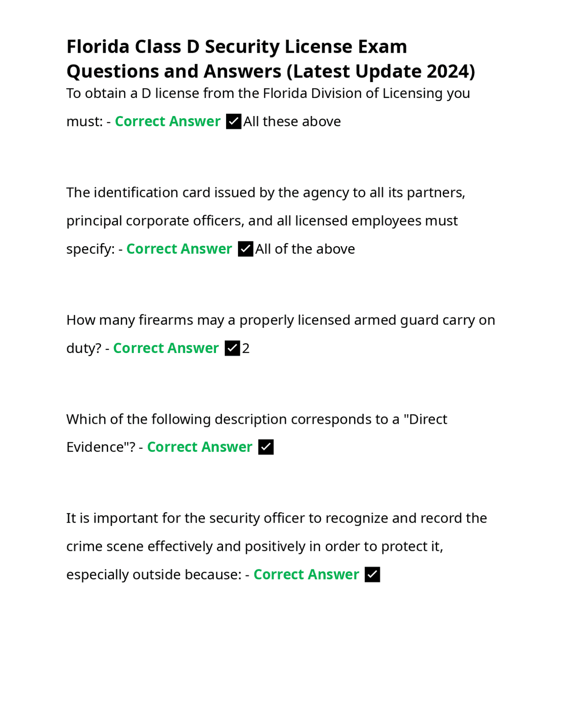Image resolution: width=563 pixels, height=728 pixels.
Task: Click the line "To obtain a D license"
Action: tap(268, 93)
